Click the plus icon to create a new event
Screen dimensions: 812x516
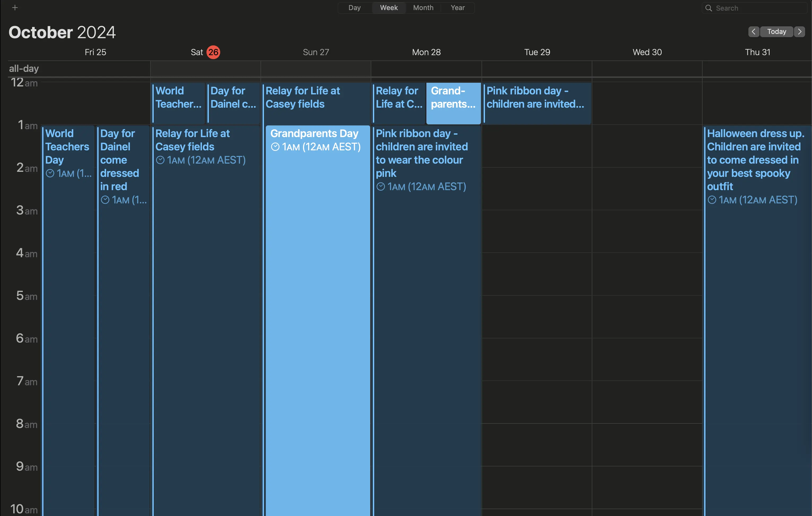pos(15,7)
